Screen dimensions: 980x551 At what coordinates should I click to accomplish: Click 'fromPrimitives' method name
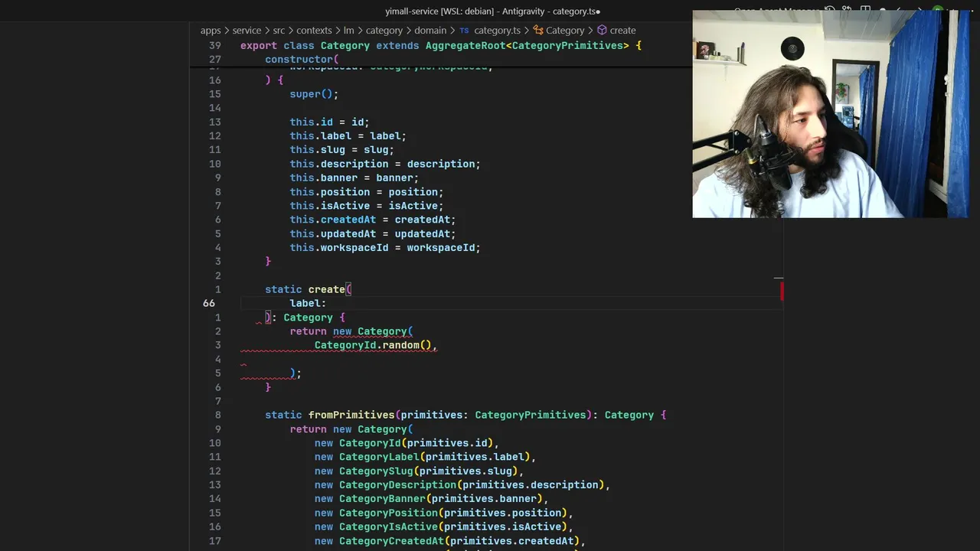351,415
